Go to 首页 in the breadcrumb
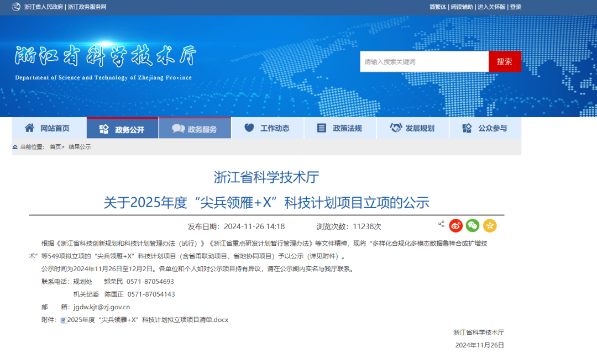The height and width of the screenshot is (364, 597). [x=56, y=147]
